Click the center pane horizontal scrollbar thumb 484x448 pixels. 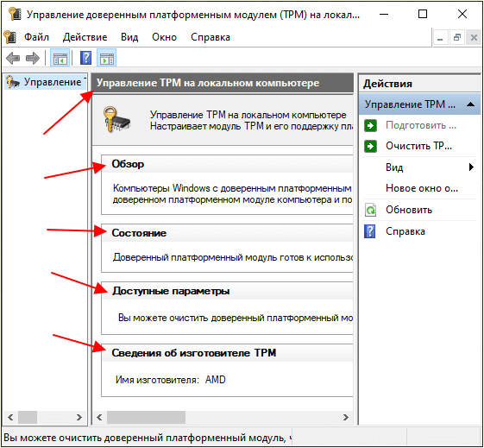click(x=146, y=418)
